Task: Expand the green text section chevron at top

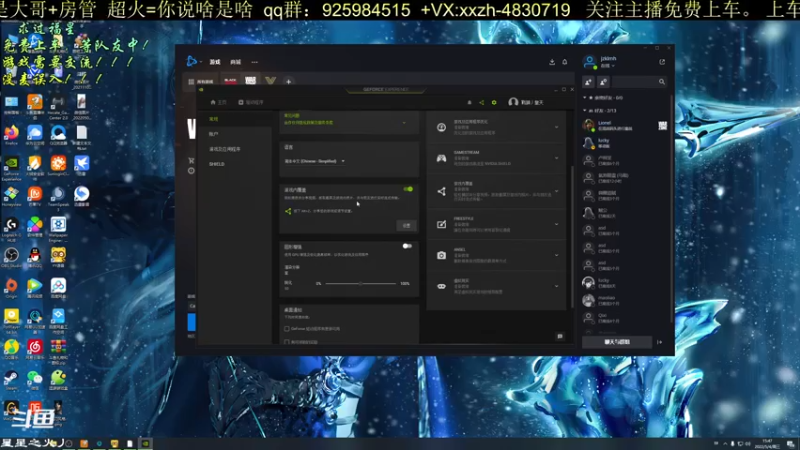Action: click(405, 122)
